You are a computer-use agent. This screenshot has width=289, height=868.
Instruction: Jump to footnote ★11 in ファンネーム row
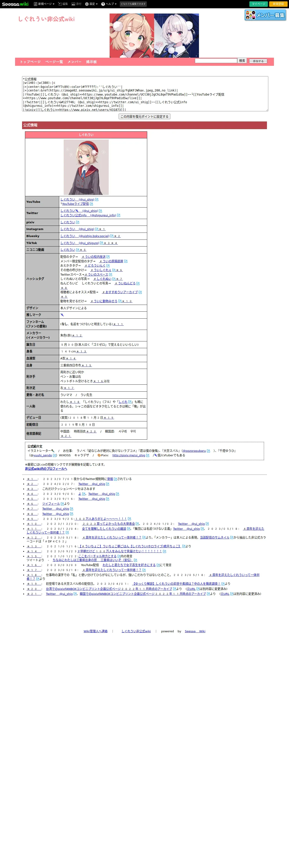tap(118, 324)
